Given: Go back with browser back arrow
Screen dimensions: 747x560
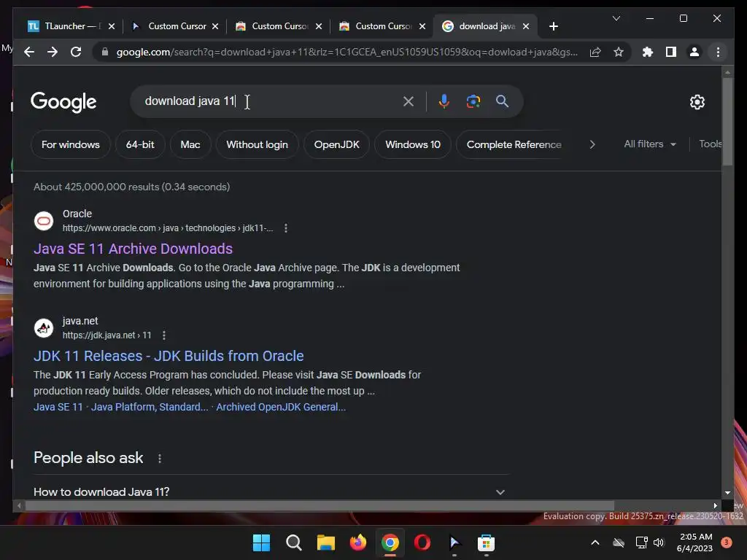Looking at the screenshot, I should point(29,52).
